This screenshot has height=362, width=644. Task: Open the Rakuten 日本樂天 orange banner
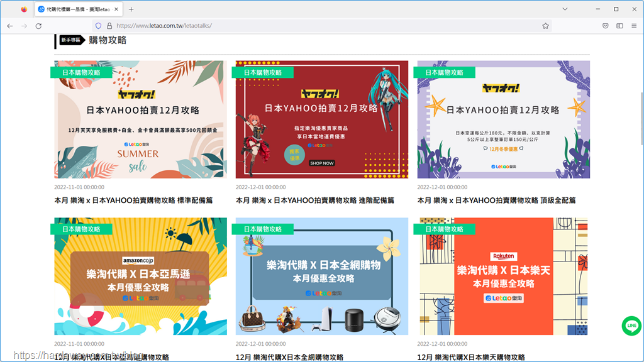tap(504, 277)
